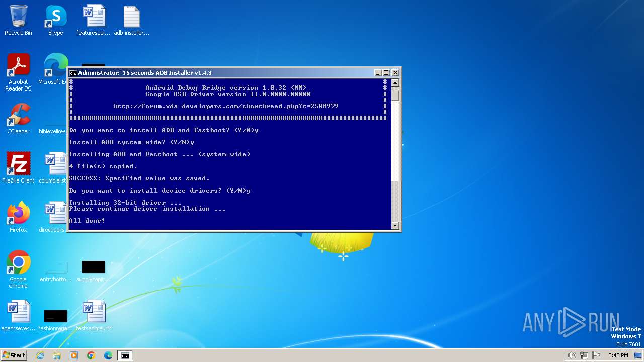Minimize the ADB Installer window

tap(378, 73)
